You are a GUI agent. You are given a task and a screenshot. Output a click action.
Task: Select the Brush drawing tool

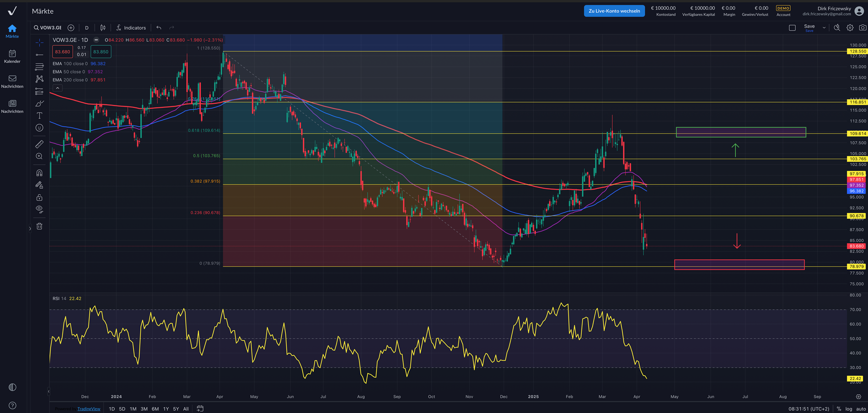click(39, 104)
